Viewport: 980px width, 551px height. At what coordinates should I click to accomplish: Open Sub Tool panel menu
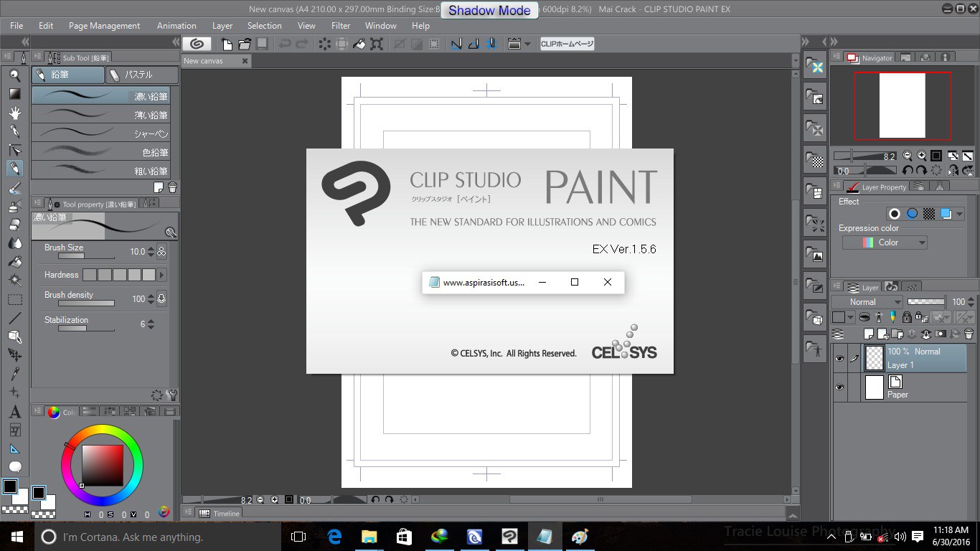pyautogui.click(x=38, y=57)
